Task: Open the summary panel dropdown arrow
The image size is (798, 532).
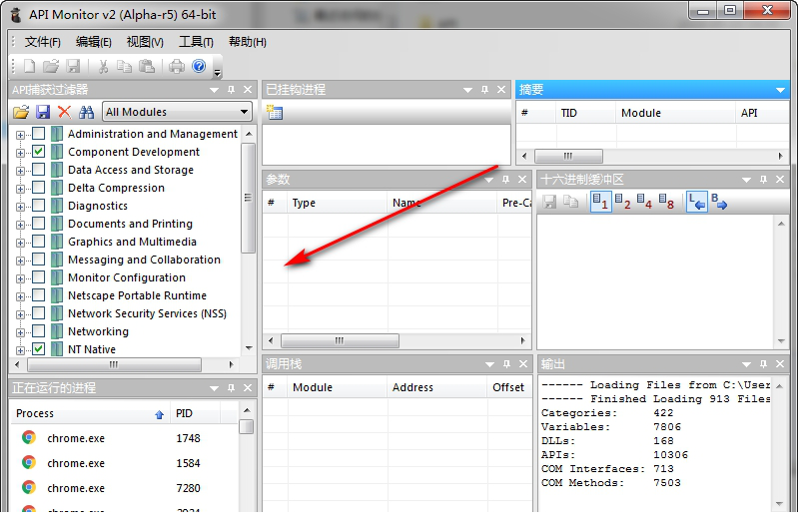Action: pyautogui.click(x=780, y=90)
